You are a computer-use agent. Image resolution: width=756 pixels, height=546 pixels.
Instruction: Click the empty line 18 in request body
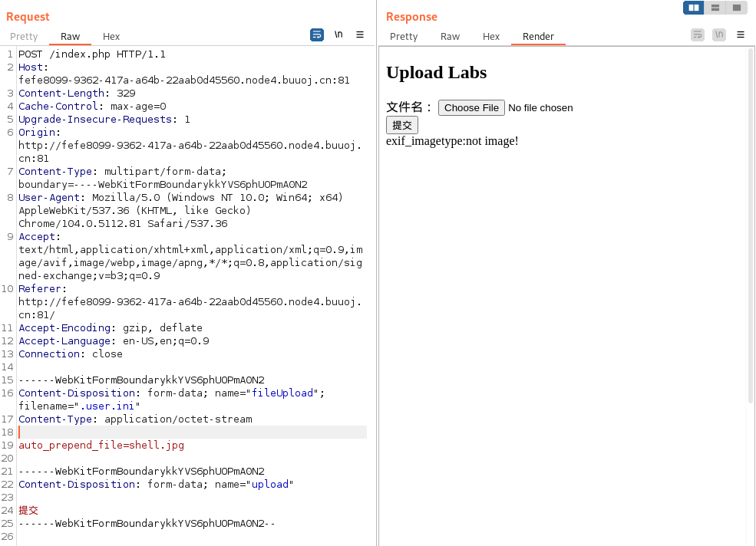(x=193, y=433)
